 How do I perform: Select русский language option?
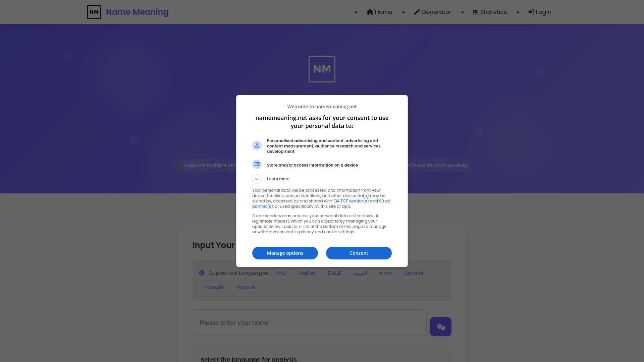coord(246,287)
